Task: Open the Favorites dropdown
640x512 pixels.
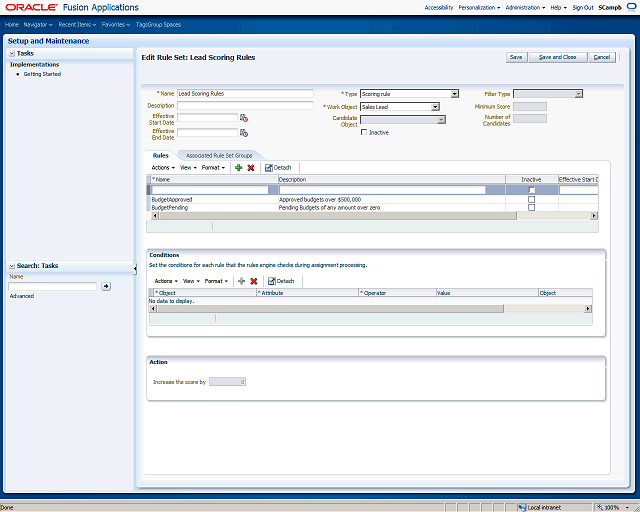Action: (x=116, y=24)
